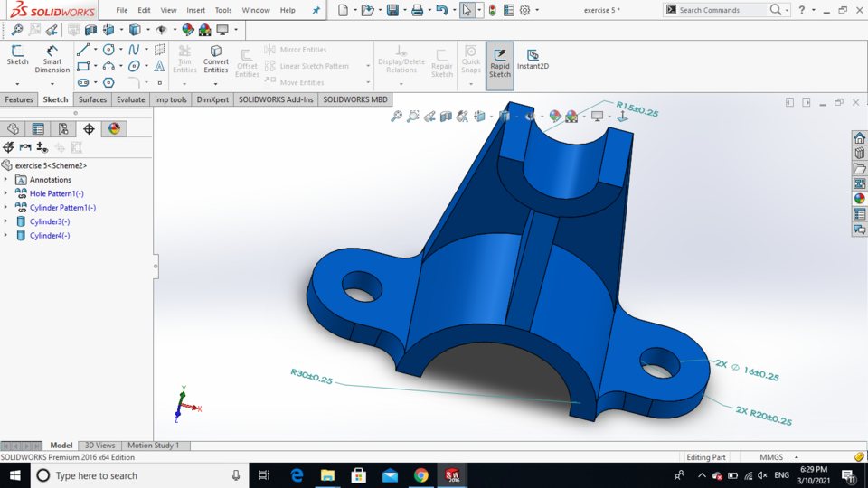868x488 pixels.
Task: Open Chrome from the taskbar
Action: (420, 475)
